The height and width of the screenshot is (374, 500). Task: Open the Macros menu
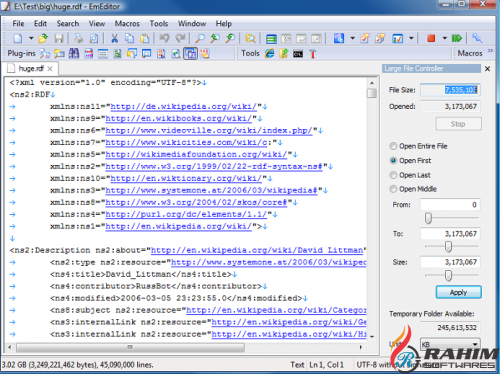pyautogui.click(x=127, y=24)
